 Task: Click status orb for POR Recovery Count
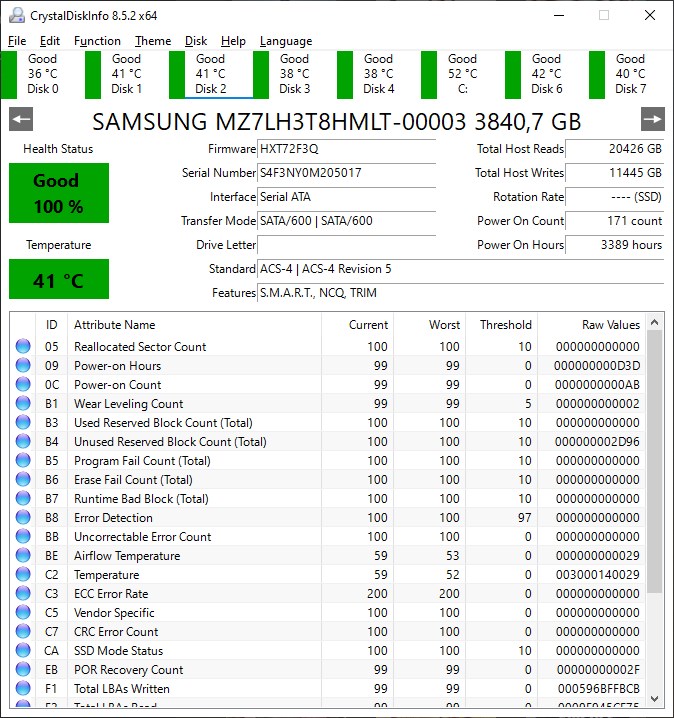pos(23,669)
